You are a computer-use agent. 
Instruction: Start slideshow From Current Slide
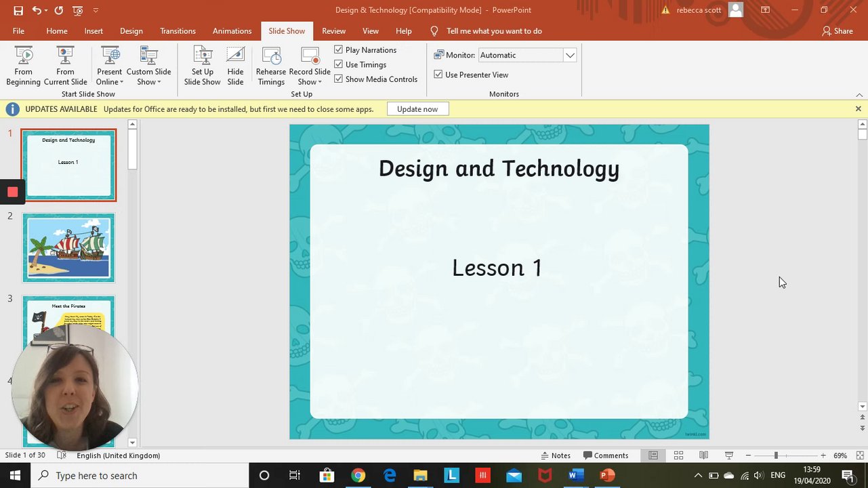coord(65,66)
